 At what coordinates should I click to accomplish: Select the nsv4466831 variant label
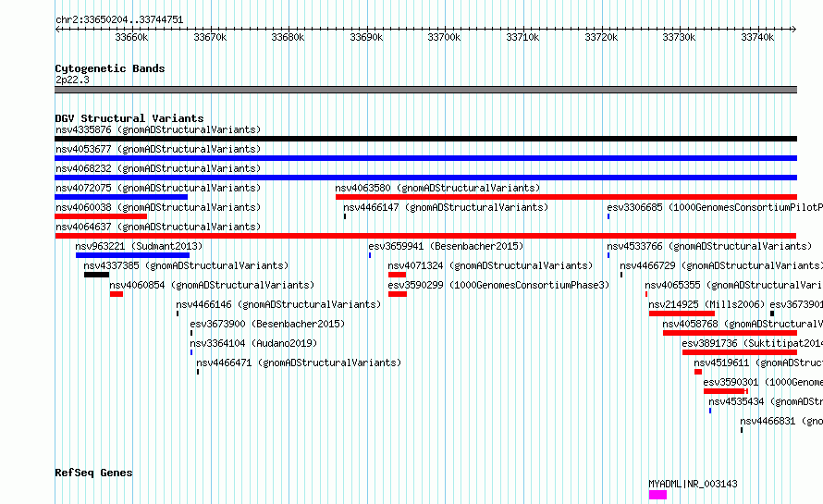[781, 421]
